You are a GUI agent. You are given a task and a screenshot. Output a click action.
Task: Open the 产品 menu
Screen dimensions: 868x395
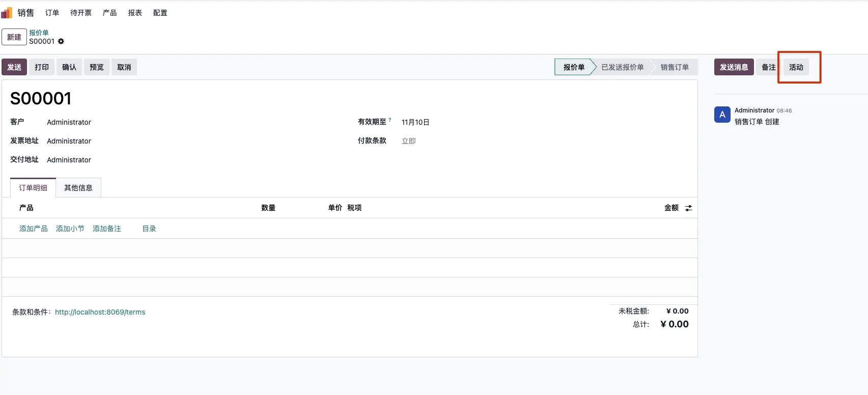pos(109,13)
